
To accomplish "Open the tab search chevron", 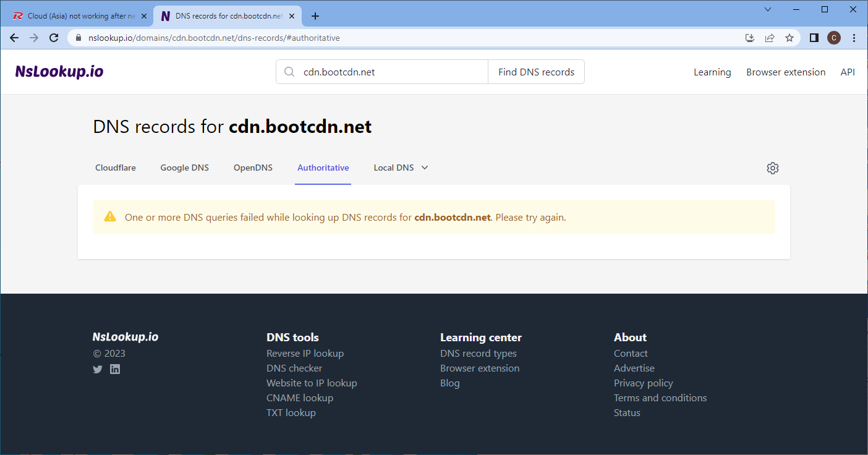I will tap(768, 9).
